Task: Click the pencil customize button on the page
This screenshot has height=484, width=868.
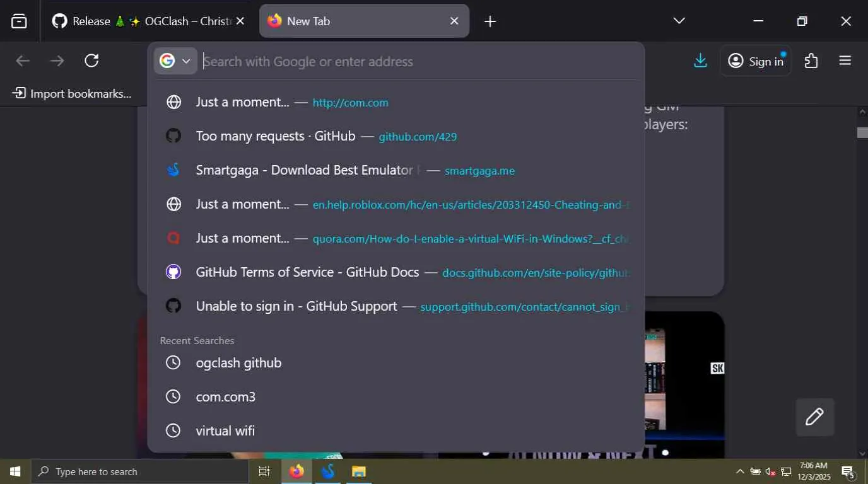Action: [x=814, y=417]
